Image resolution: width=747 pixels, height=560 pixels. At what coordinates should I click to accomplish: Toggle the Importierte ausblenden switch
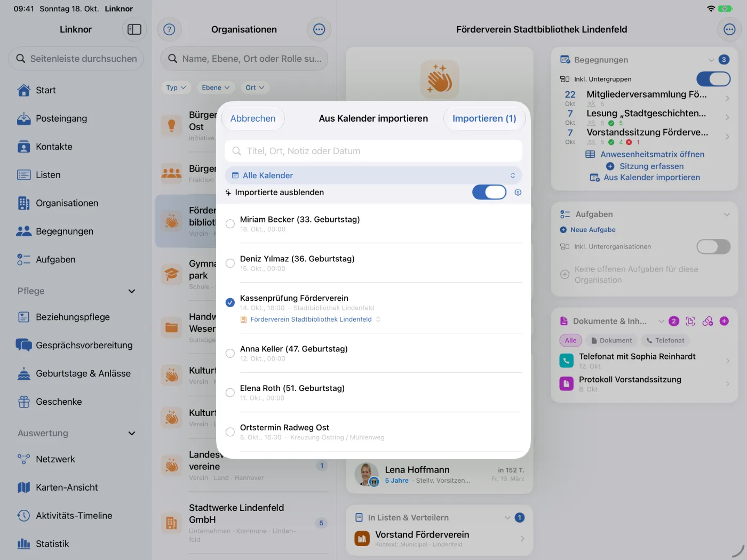pos(489,192)
